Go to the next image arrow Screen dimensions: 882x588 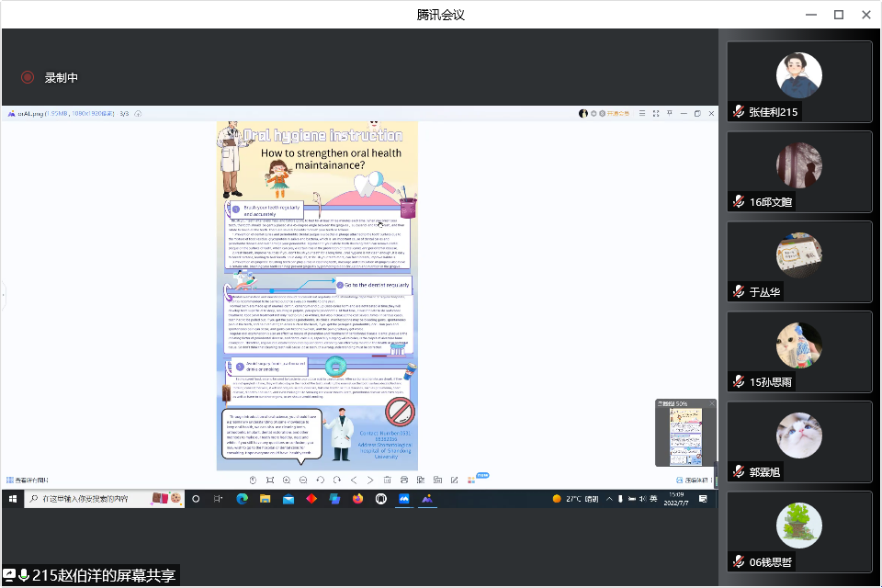tap(370, 480)
